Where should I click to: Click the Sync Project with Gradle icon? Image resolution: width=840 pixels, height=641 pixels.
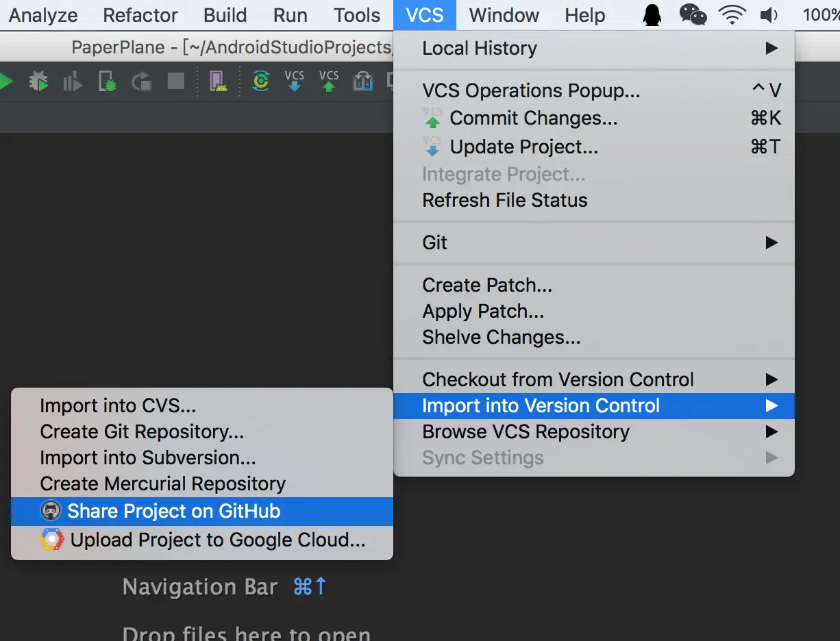(260, 82)
